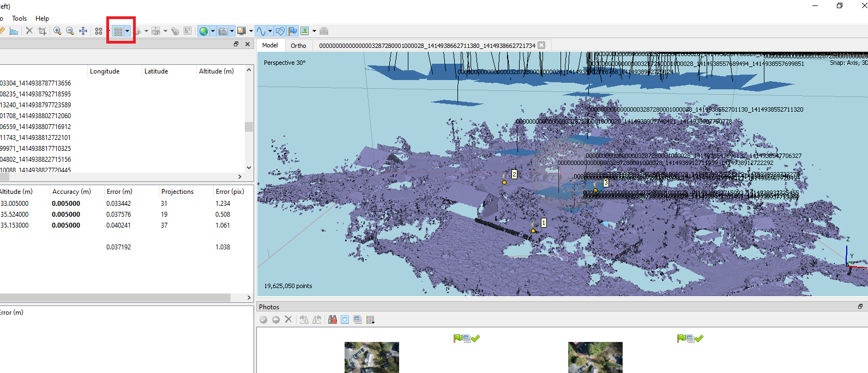
Task: Click the accuracy cell beside altitude 35.153000
Action: pyautogui.click(x=66, y=225)
